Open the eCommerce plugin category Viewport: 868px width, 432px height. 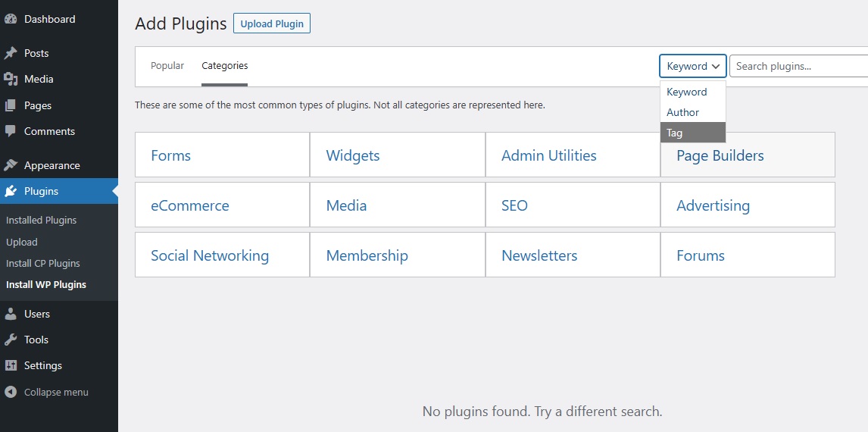tap(222, 205)
